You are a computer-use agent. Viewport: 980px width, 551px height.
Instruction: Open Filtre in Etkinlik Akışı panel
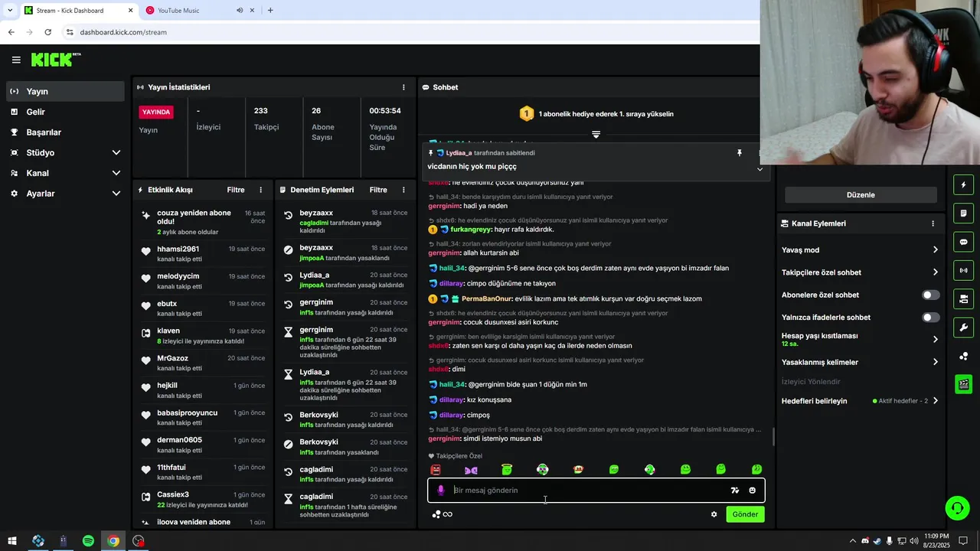point(236,190)
